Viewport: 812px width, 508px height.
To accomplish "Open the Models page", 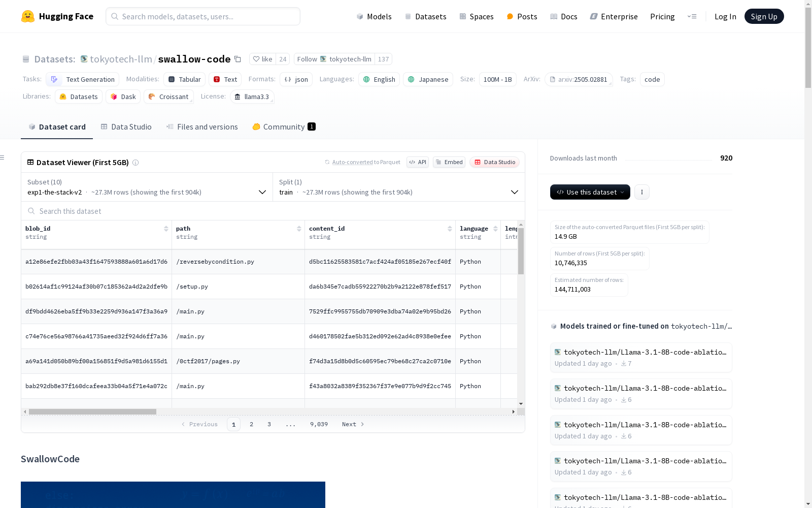I will coord(374,16).
